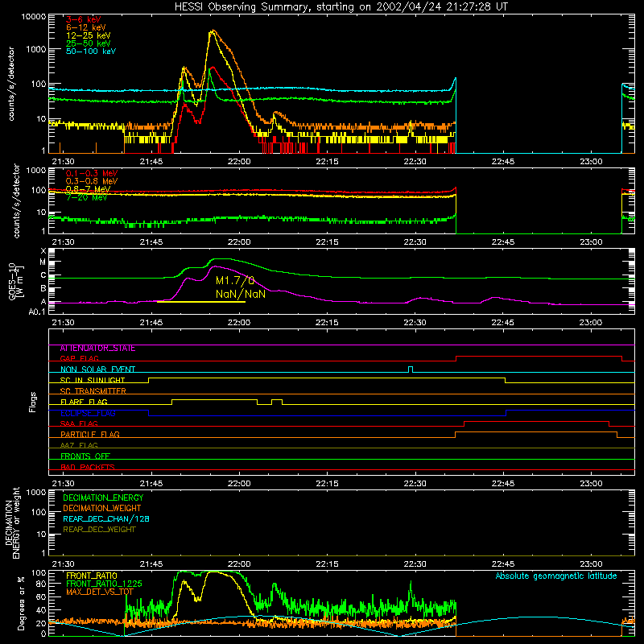Click the green '7-20 MeV' legend label
Viewport: 644px width, 644px height.
[86, 197]
